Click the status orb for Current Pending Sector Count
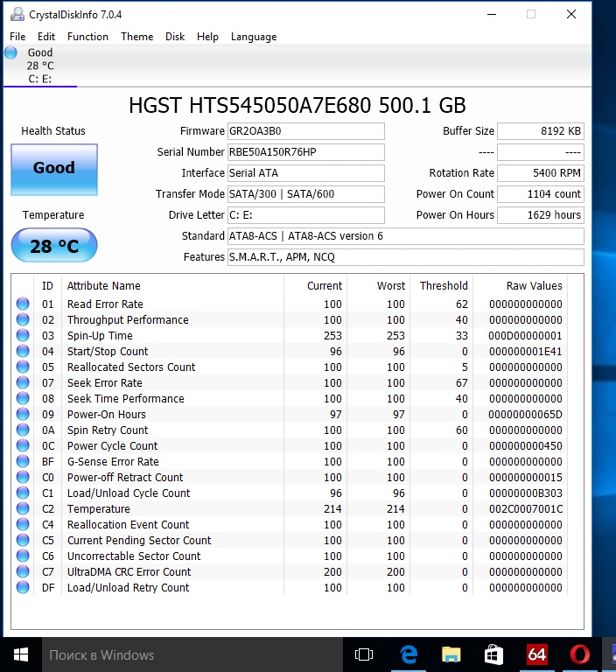 [23, 541]
